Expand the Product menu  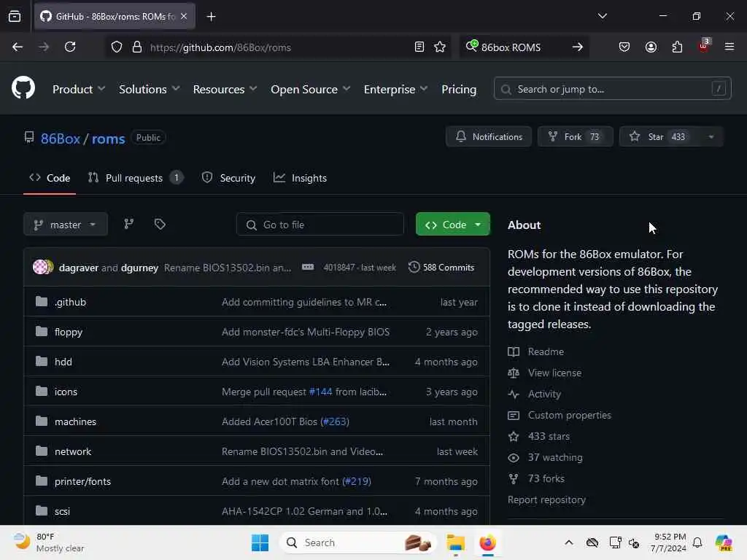(x=79, y=89)
